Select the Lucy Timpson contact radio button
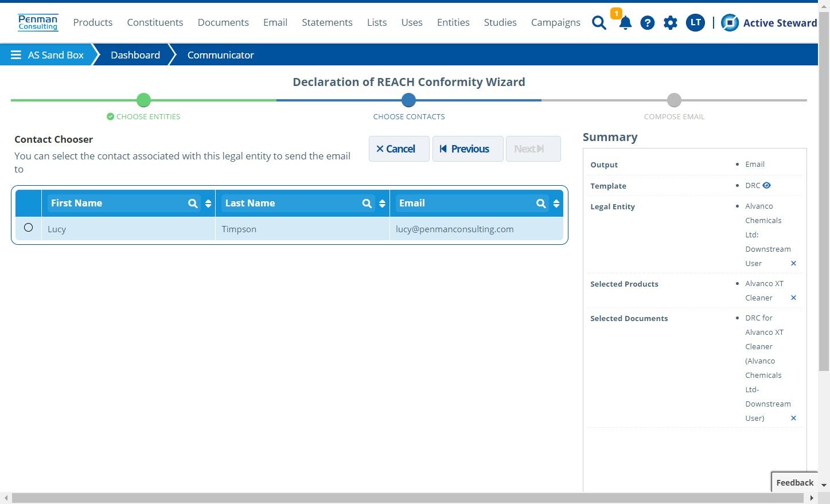Screen dimensions: 830x504 pyautogui.click(x=28, y=228)
